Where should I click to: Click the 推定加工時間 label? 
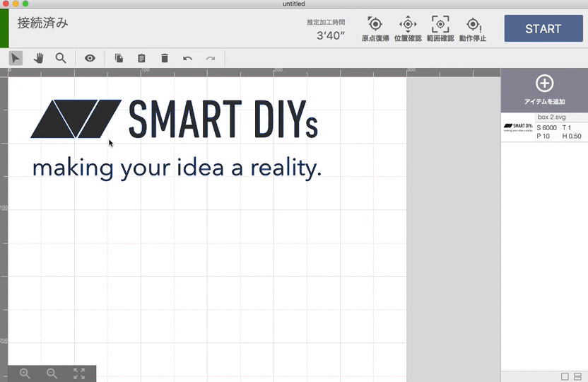326,22
